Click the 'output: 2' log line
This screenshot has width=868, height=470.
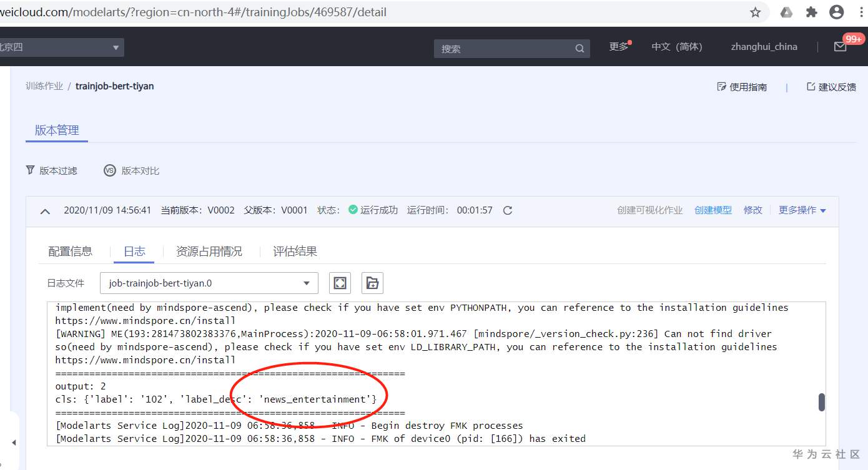click(81, 386)
